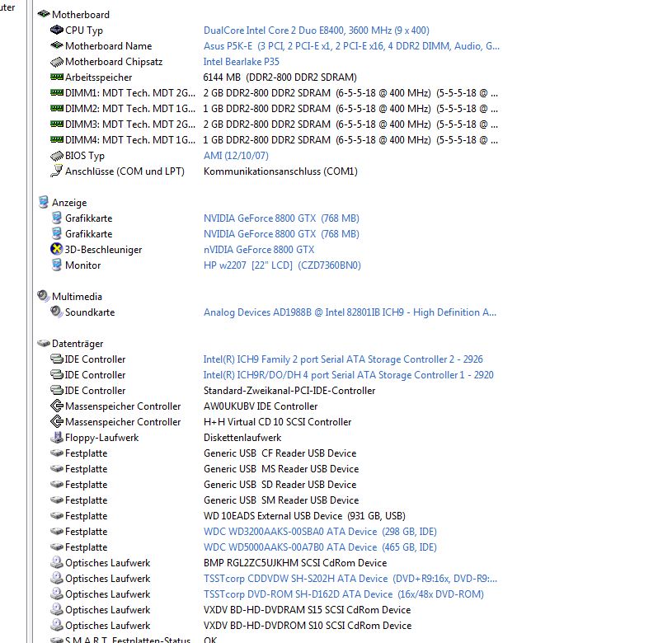Select the S.M.A.R.T. Festplatten-Status label
The image size is (672, 643).
[x=128, y=639]
